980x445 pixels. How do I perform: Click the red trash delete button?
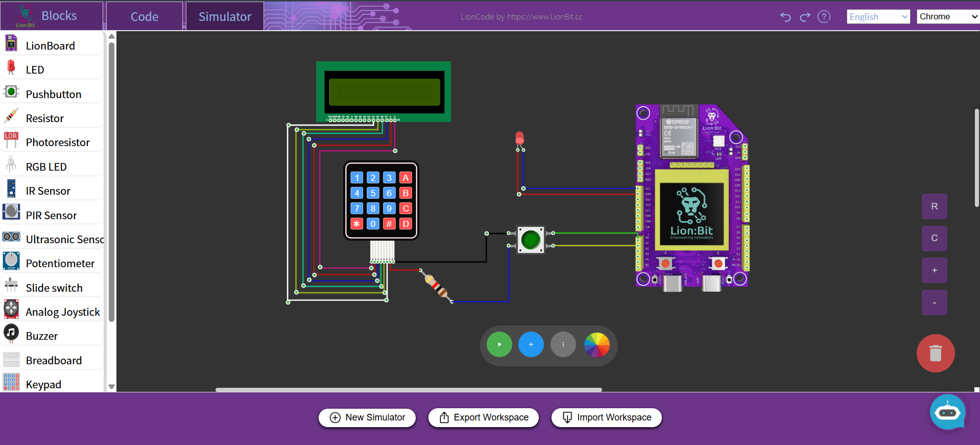click(935, 353)
